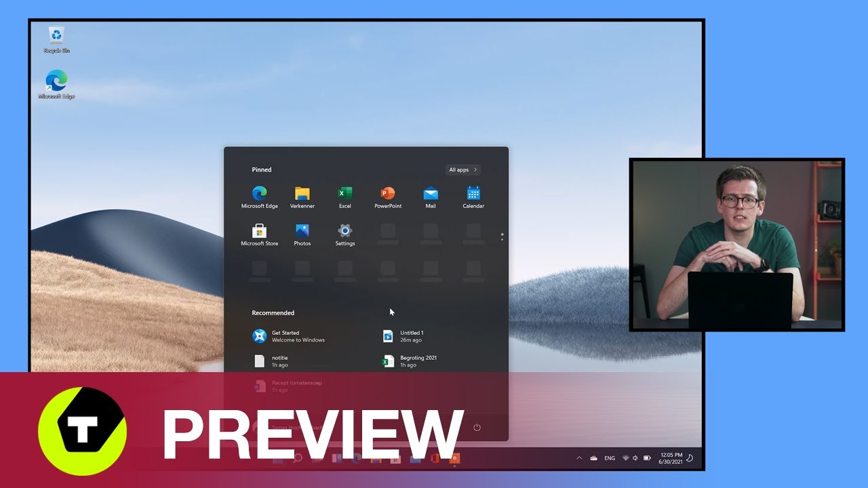Open Get Started Welcome to Windows
The height and width of the screenshot is (488, 868).
290,336
